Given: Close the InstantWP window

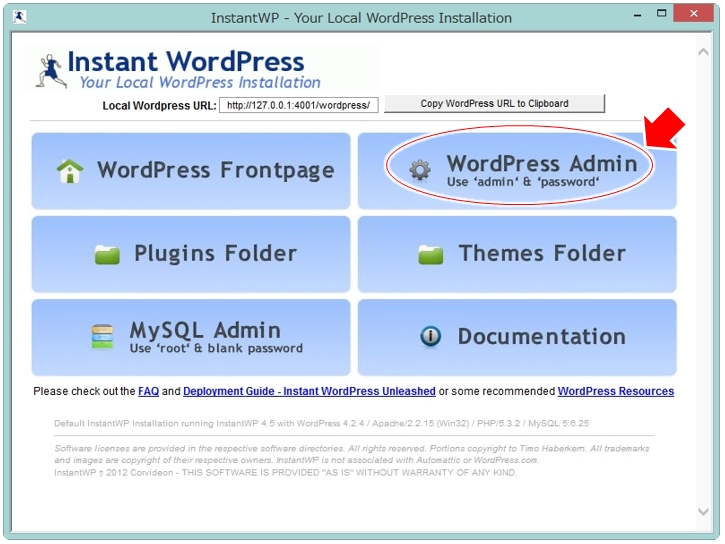Looking at the screenshot, I should [694, 14].
